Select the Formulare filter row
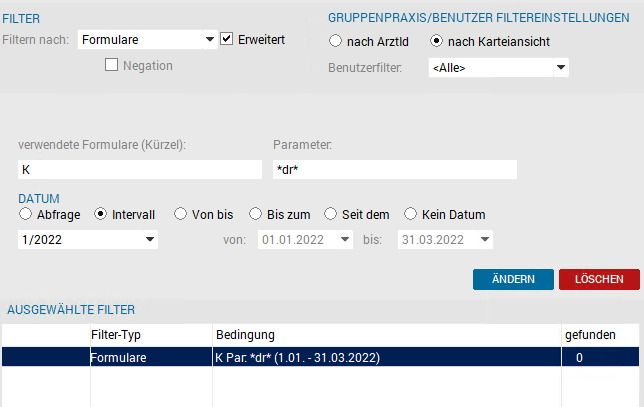Screen dimensions: 644x407 [x=320, y=357]
